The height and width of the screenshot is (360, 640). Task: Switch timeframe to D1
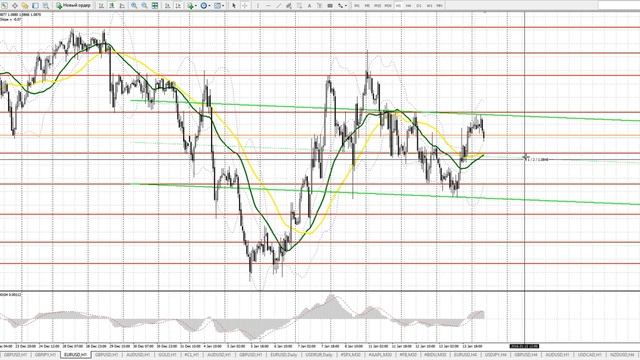click(x=419, y=6)
